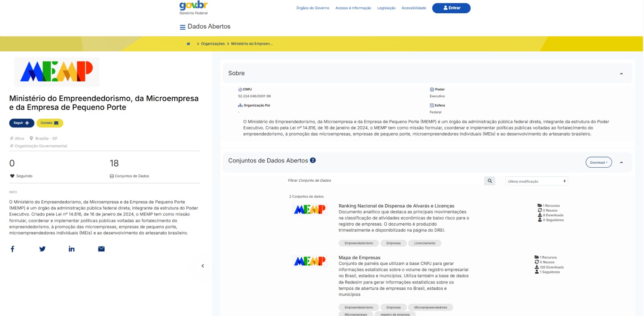644x316 pixels.
Task: Select the Empresas tag under Mapa de Empresas
Action: 394,308
